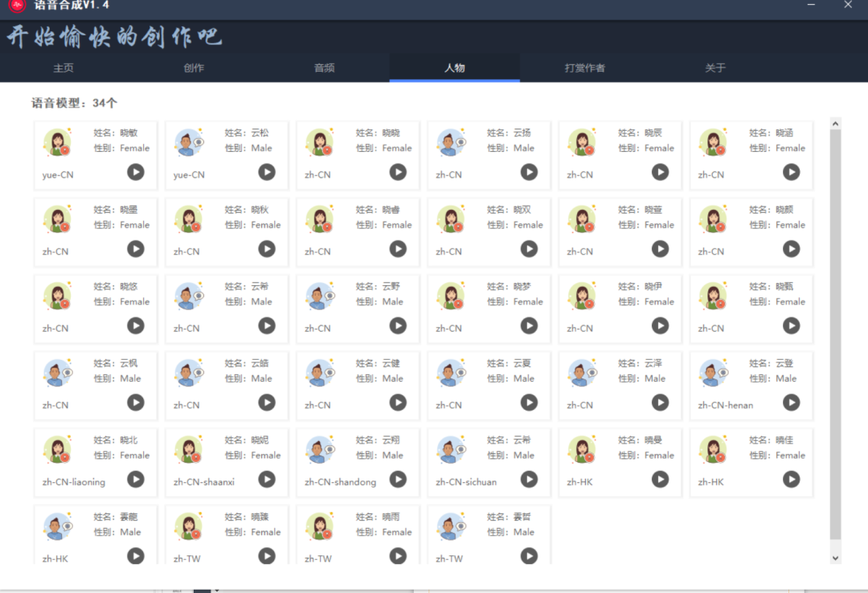868x593 pixels.
Task: Click the male avatar of 云登
Action: point(714,373)
